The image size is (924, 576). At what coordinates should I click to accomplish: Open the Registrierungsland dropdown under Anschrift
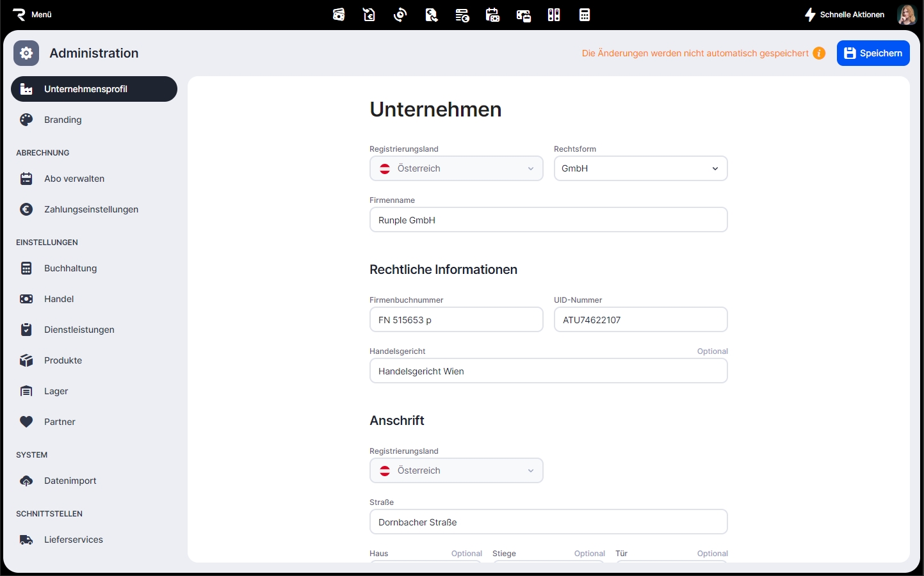[x=456, y=470]
